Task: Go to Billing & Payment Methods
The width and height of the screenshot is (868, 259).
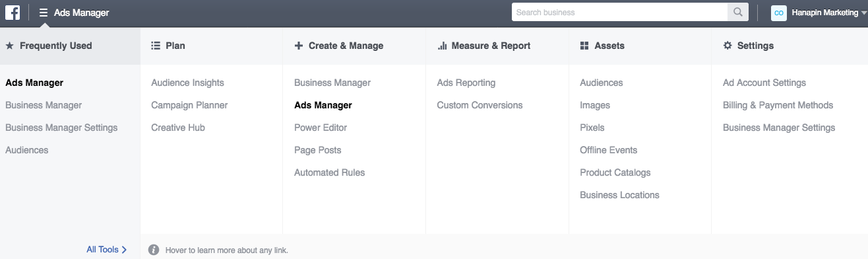Action: (778, 105)
